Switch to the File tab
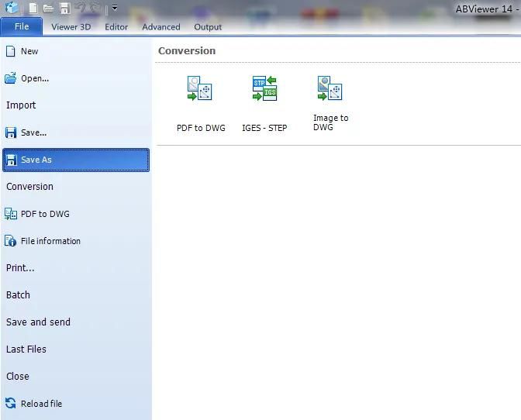 [22, 26]
